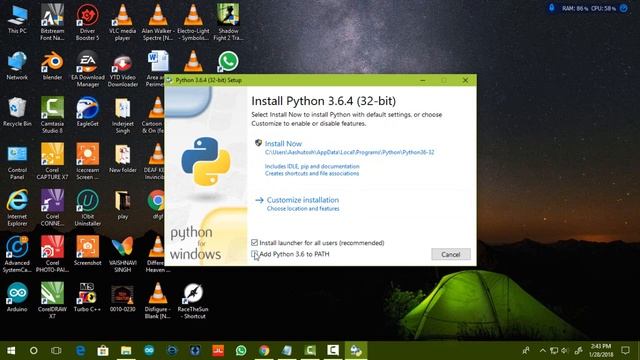The image size is (640, 360).
Task: Select VAISHNAVI SINGH desktop item
Action: pyautogui.click(x=122, y=255)
